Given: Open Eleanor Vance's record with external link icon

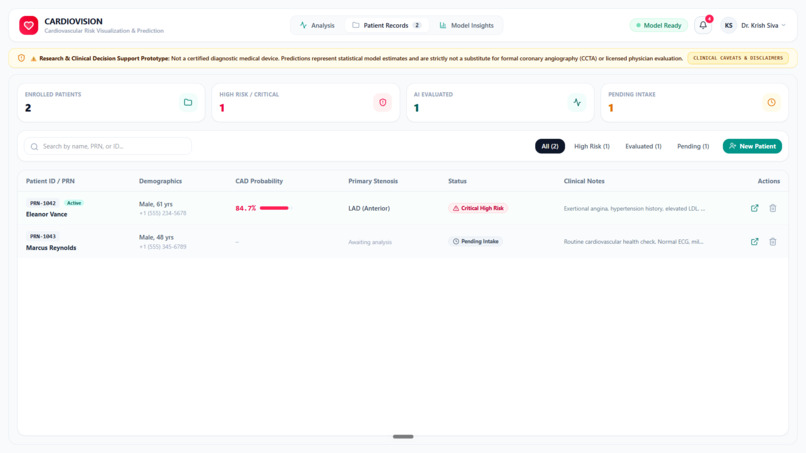Looking at the screenshot, I should [755, 208].
